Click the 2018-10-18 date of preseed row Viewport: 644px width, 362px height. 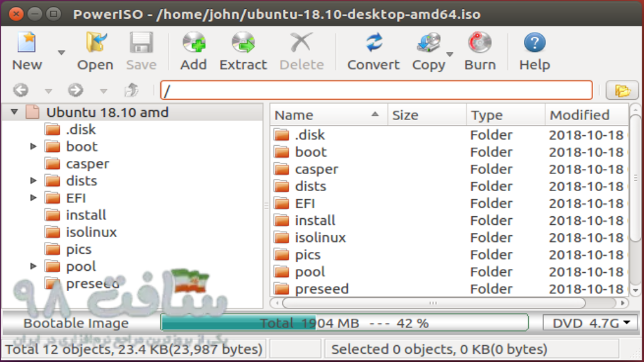(586, 289)
